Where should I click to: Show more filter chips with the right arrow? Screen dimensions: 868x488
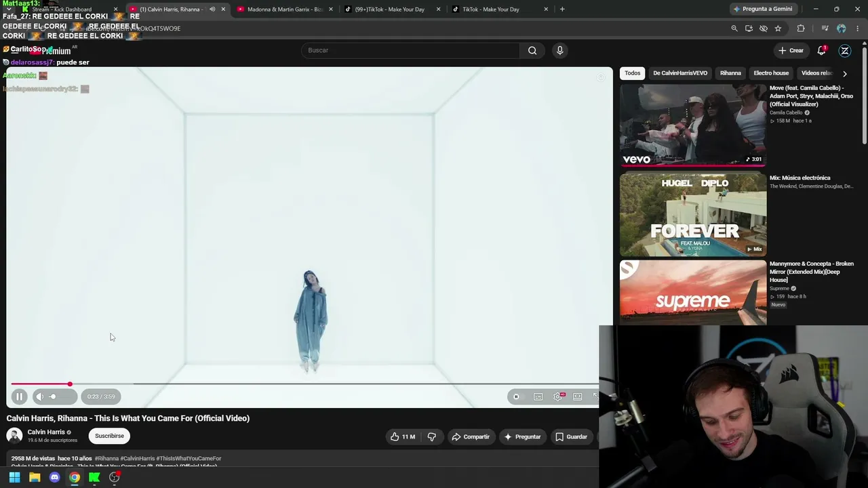click(x=844, y=73)
